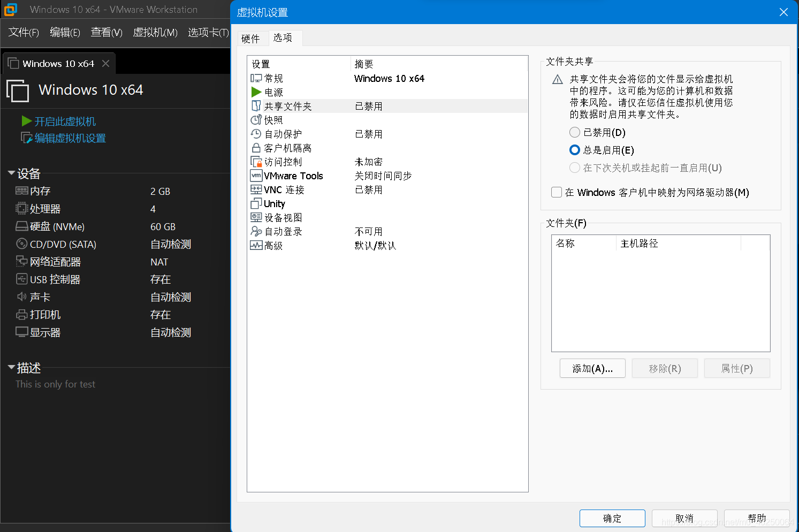The image size is (799, 532).
Task: Click the 属性(P) button
Action: pyautogui.click(x=737, y=368)
